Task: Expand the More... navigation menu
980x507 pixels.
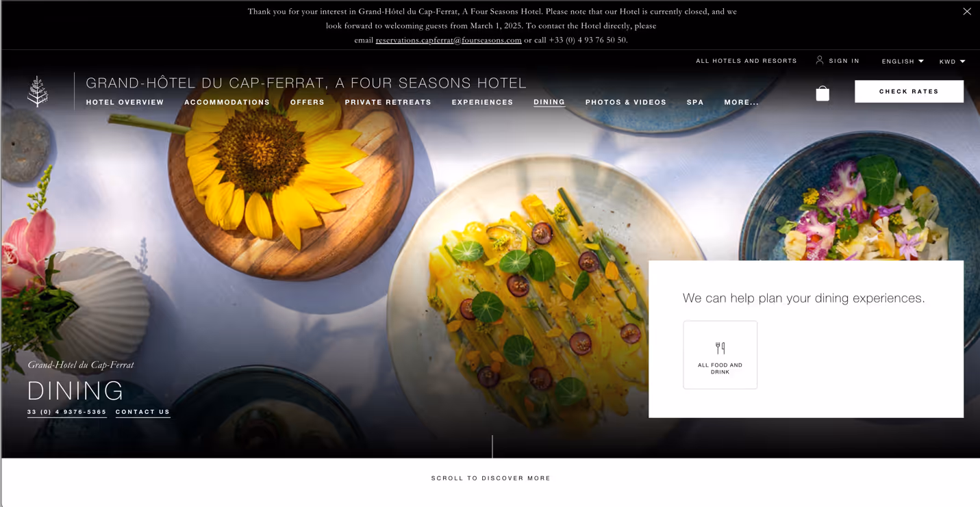Action: [x=741, y=103]
